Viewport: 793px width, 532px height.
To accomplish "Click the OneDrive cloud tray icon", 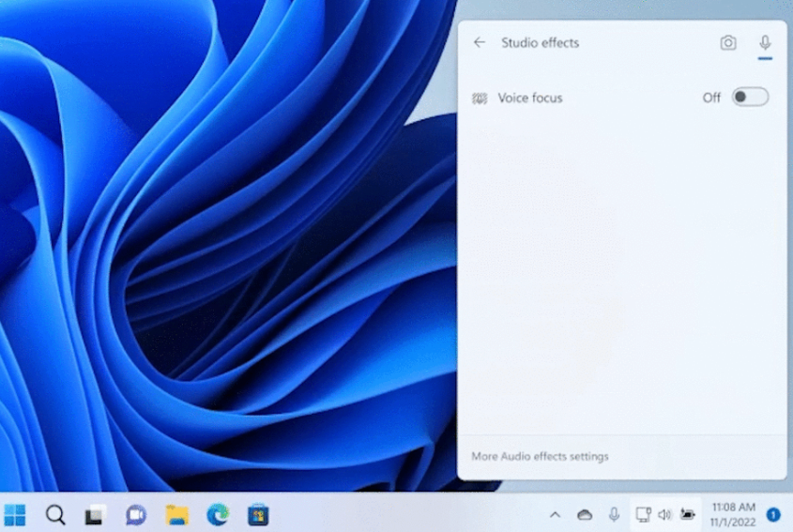I will (x=585, y=514).
